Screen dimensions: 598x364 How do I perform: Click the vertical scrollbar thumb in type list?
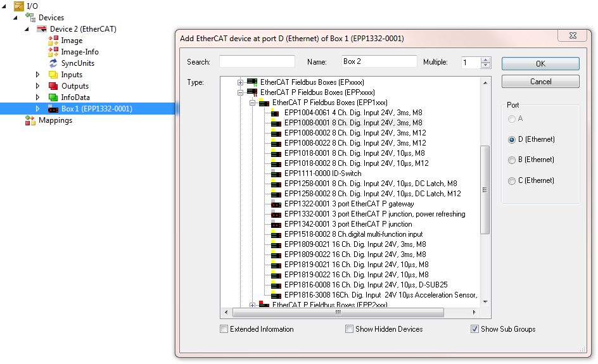click(485, 189)
